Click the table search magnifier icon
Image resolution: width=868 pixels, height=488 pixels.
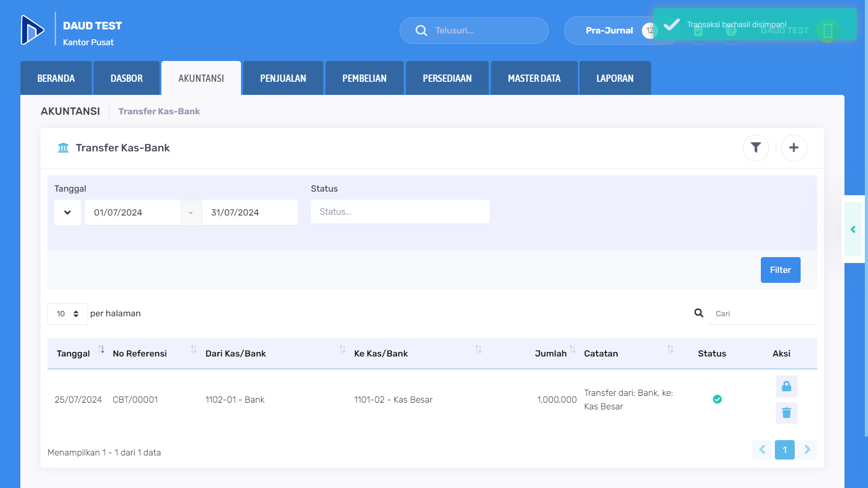point(699,313)
